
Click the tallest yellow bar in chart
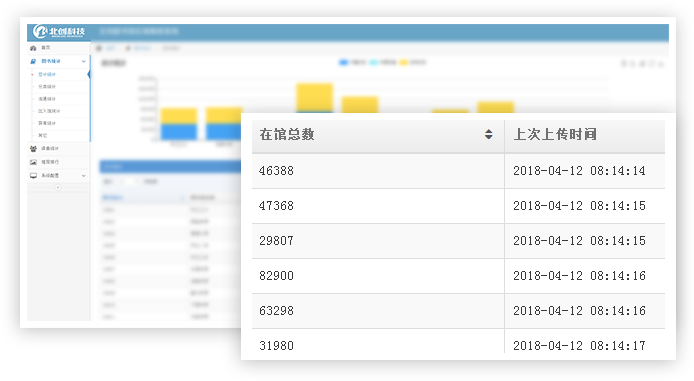tap(315, 97)
